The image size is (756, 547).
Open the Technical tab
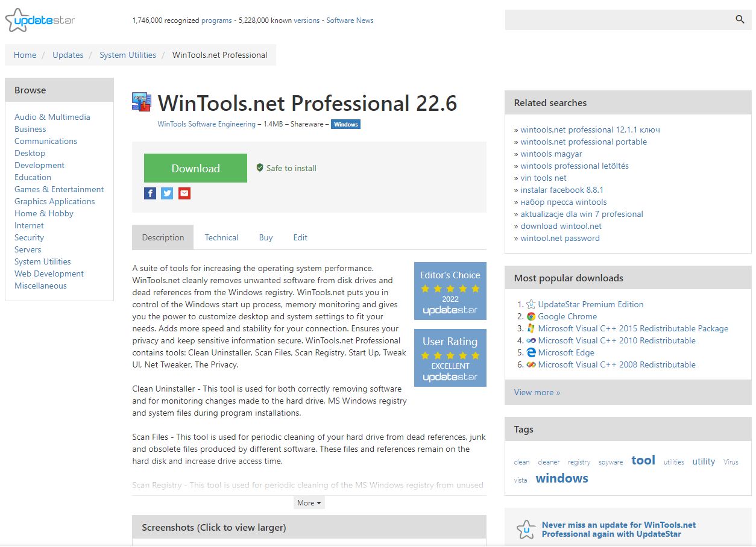click(x=221, y=237)
